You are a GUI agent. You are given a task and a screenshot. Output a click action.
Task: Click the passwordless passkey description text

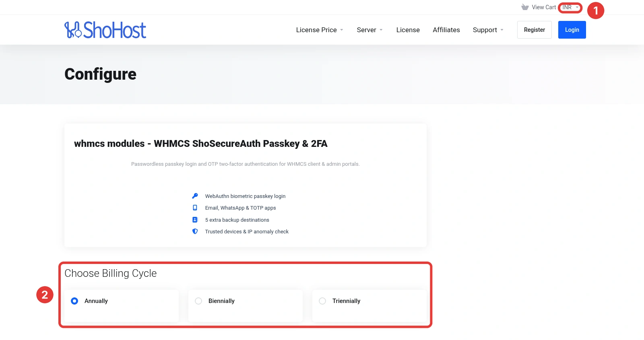tap(246, 164)
